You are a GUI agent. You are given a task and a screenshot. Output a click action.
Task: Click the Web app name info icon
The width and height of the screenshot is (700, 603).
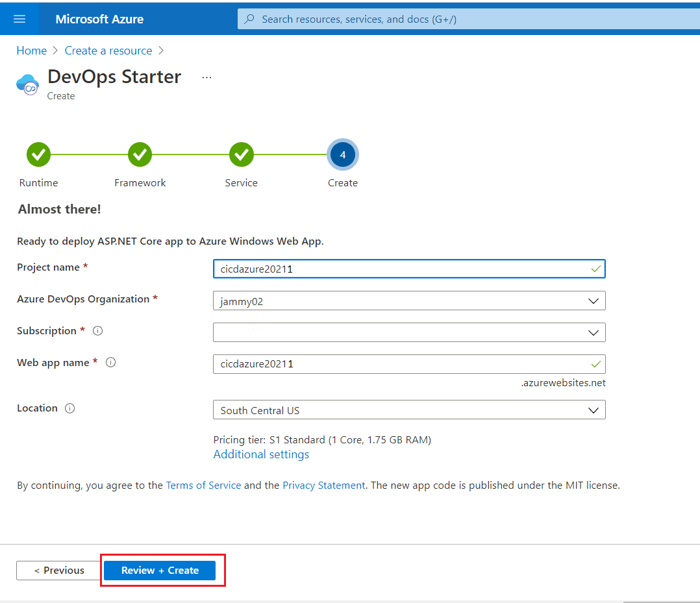(110, 362)
